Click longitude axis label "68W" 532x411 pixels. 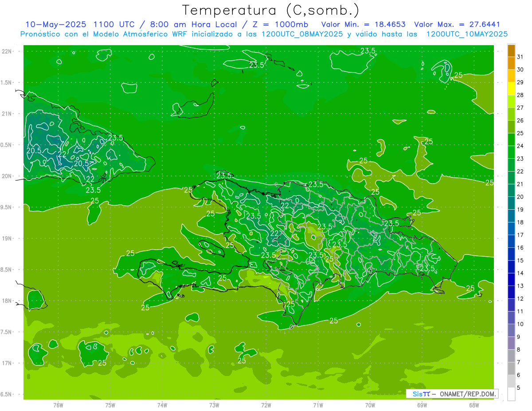[x=474, y=405]
